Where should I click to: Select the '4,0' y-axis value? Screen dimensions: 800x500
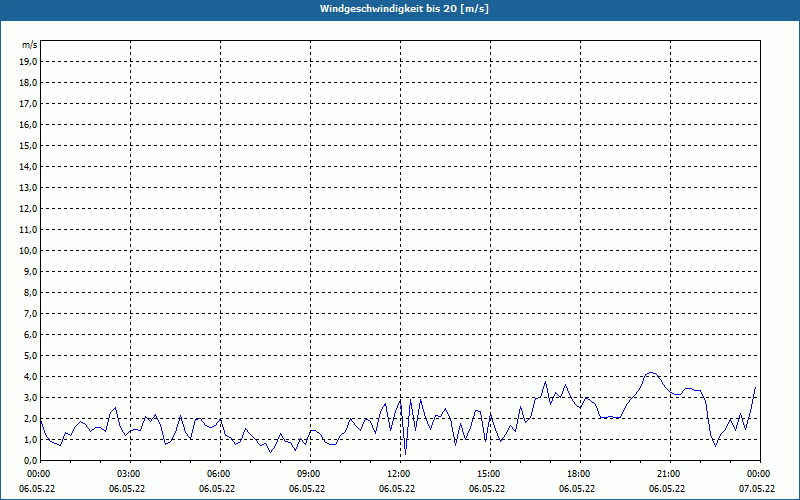(31, 376)
